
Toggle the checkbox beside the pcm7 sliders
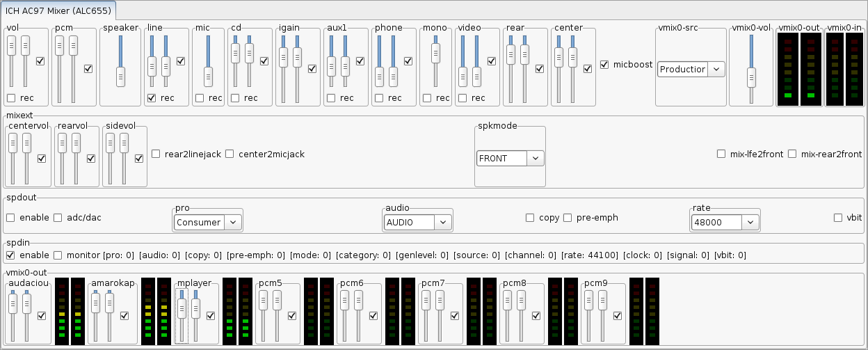[455, 316]
